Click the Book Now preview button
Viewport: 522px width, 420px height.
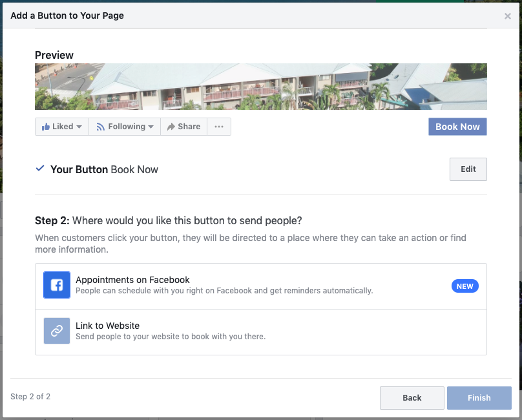457,127
